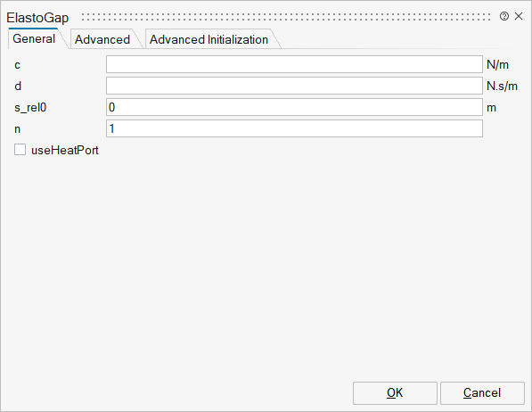
Task: Click the d parameter label
Action: tap(18, 86)
